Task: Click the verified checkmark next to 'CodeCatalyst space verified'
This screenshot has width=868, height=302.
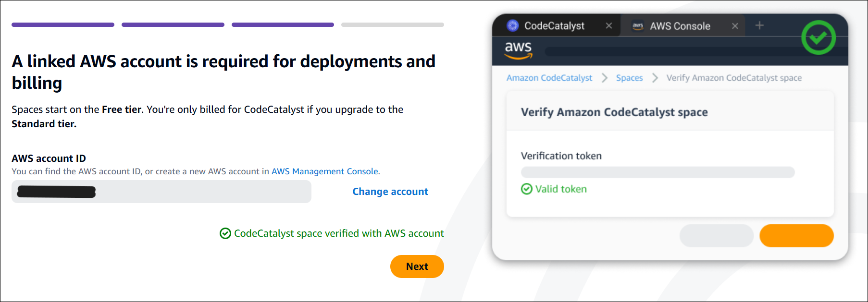Action: click(x=226, y=233)
